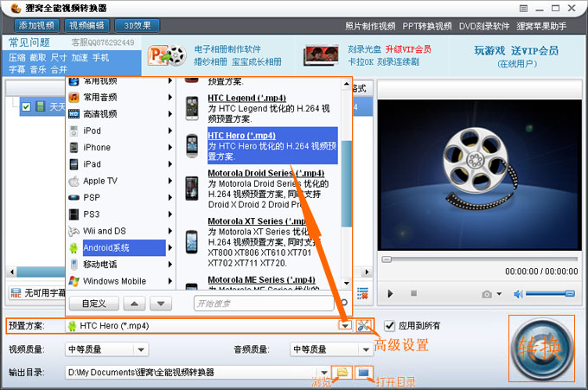Click the open output directory icon
The width and height of the screenshot is (588, 390).
pyautogui.click(x=364, y=373)
